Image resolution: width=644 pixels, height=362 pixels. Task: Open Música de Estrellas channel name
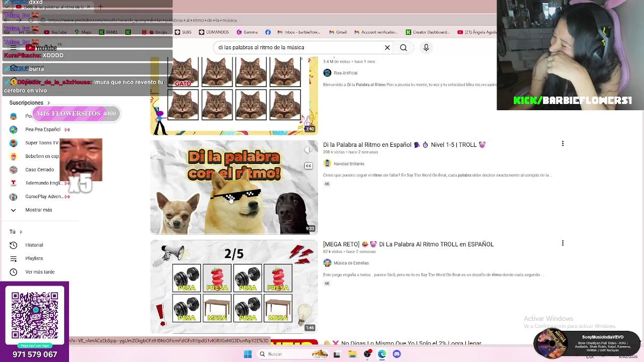tap(351, 263)
